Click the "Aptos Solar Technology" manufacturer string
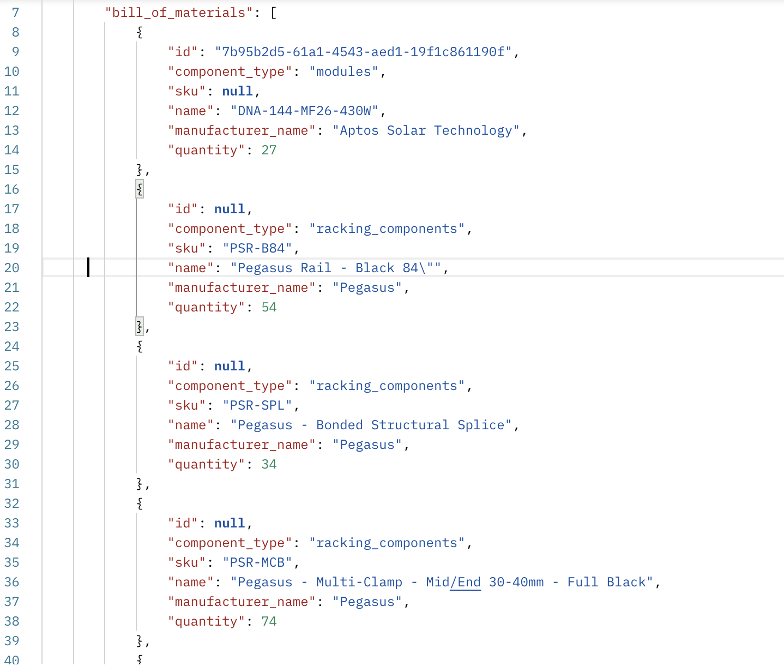 (x=426, y=130)
